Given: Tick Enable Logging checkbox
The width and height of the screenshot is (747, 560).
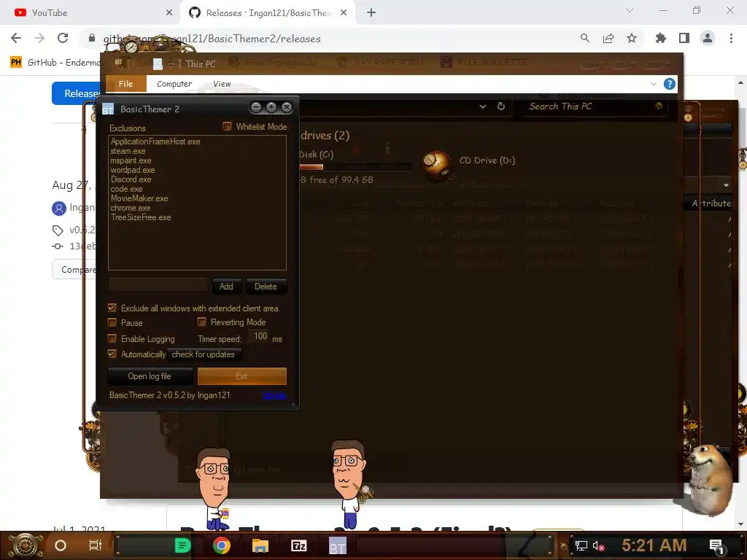Looking at the screenshot, I should (112, 338).
